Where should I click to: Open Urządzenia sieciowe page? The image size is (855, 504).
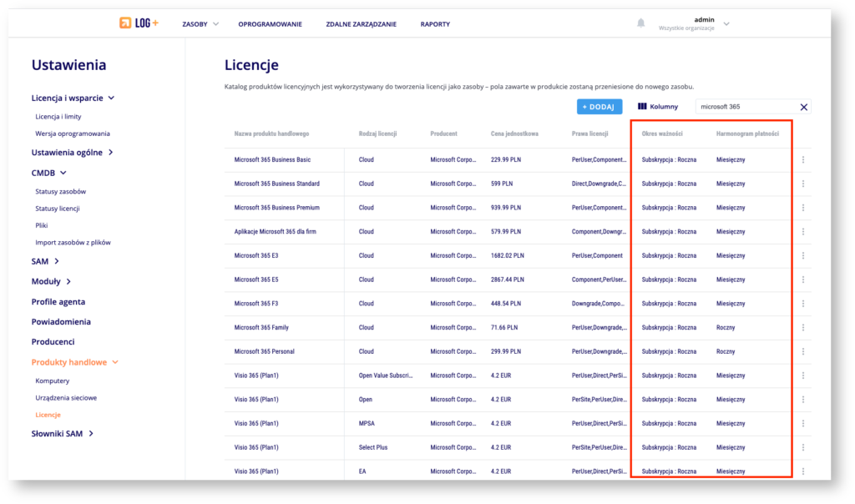click(x=66, y=398)
